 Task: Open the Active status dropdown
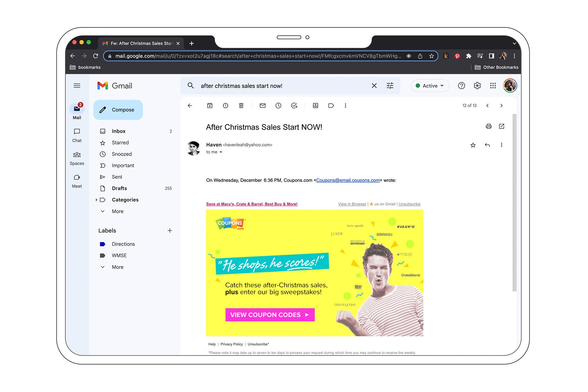tap(430, 86)
